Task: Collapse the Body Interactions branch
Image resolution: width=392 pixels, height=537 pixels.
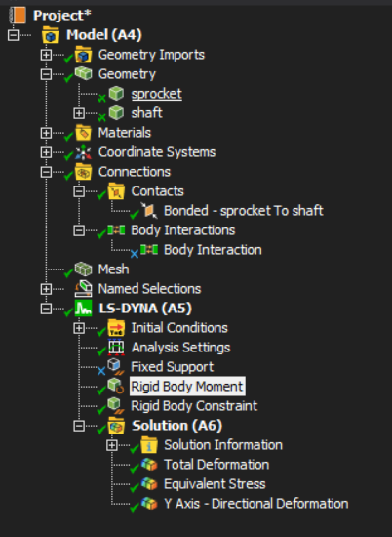Action: click(79, 230)
